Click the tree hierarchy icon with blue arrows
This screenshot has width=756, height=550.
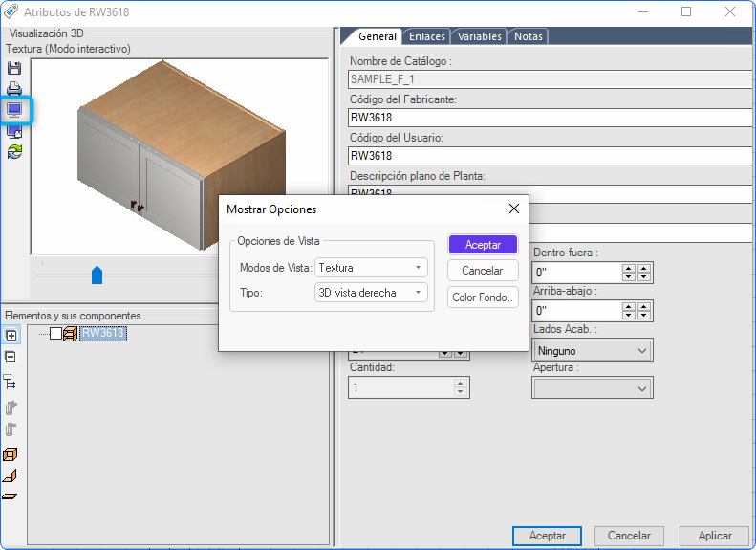click(11, 382)
